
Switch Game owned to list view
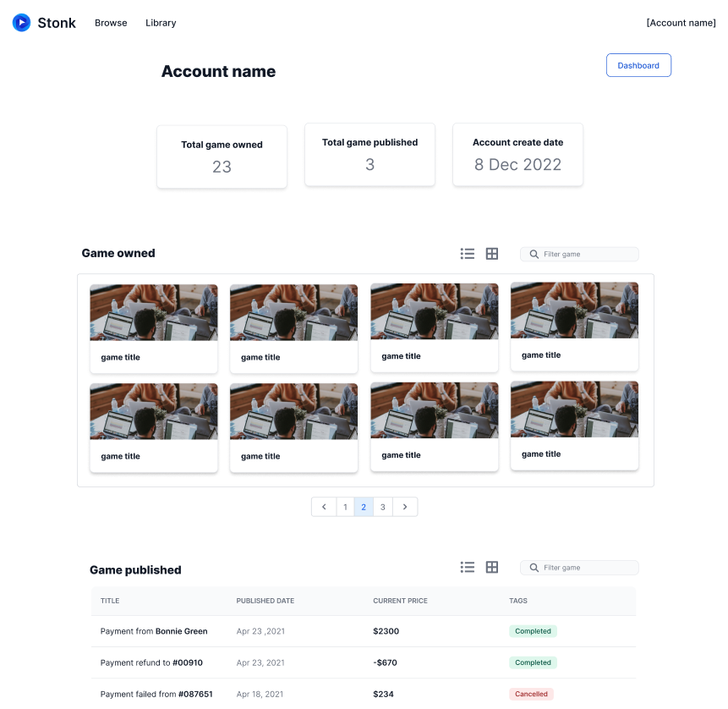[x=468, y=254]
